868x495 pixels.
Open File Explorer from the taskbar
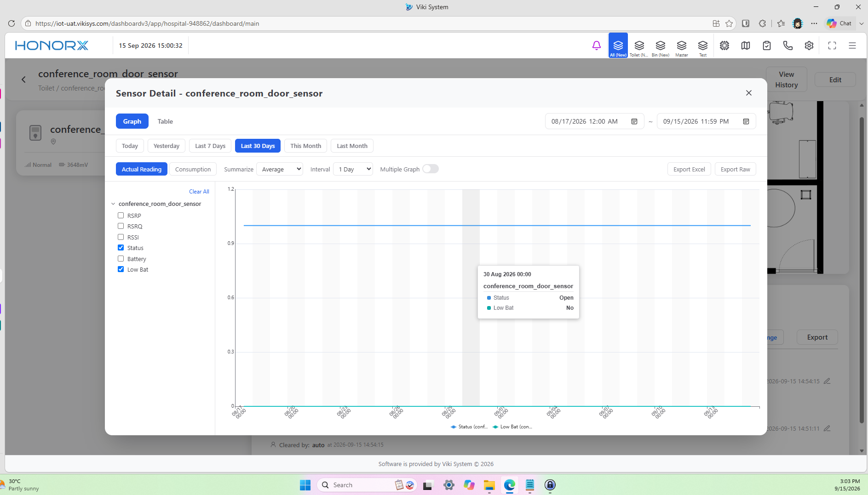pyautogui.click(x=489, y=485)
